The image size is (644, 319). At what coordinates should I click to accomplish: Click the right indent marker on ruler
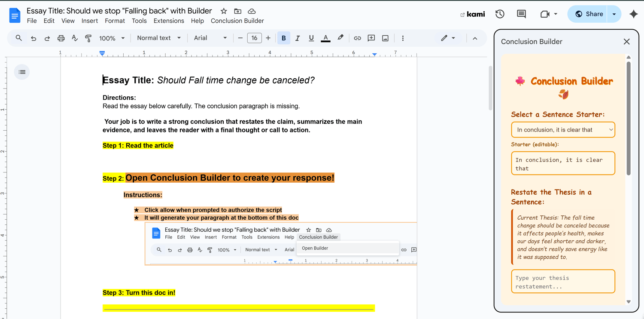point(375,54)
